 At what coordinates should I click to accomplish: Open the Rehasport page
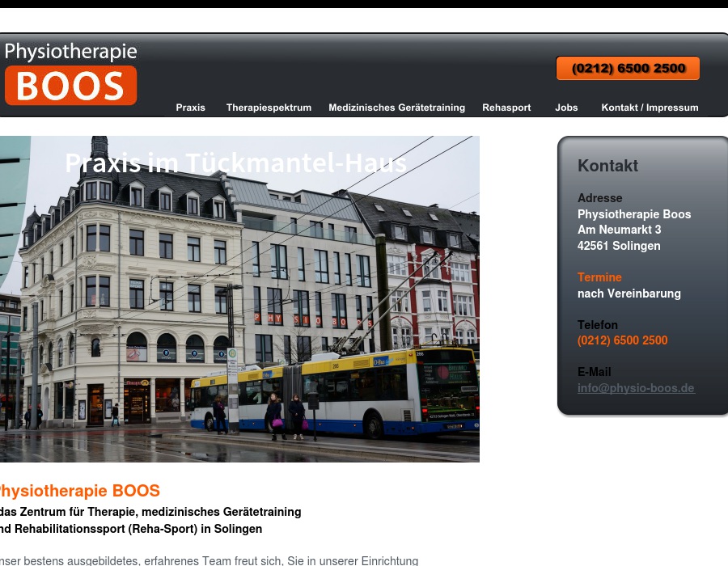tap(506, 107)
